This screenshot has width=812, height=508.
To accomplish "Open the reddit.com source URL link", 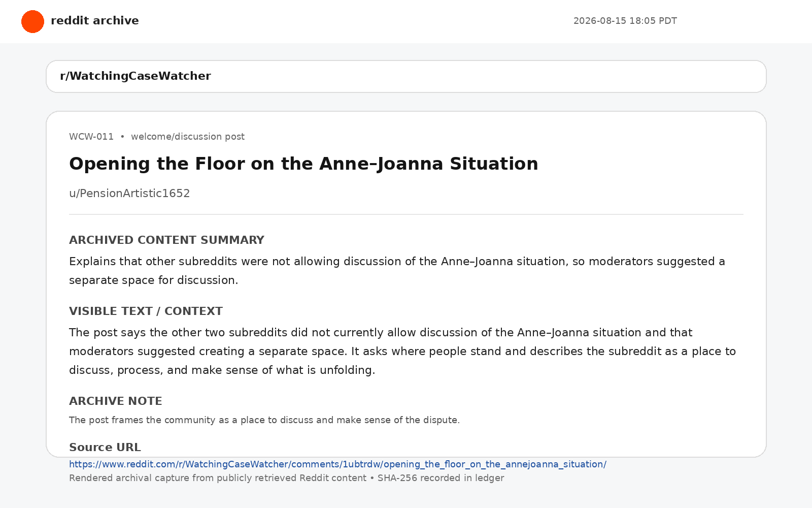I will coord(337,464).
